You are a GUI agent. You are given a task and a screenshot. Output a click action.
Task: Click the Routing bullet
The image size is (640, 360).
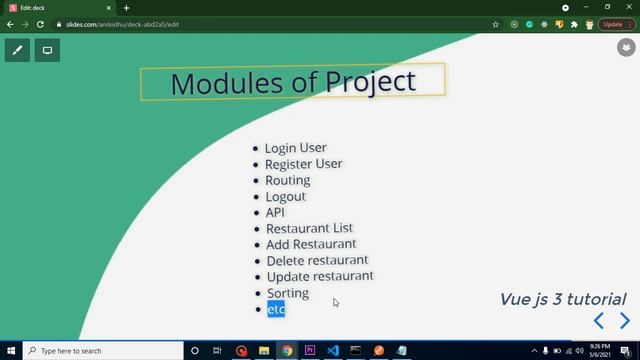288,180
